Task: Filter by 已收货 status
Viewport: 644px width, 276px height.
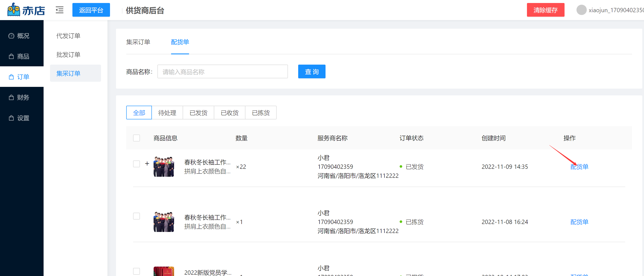Action: [x=230, y=113]
